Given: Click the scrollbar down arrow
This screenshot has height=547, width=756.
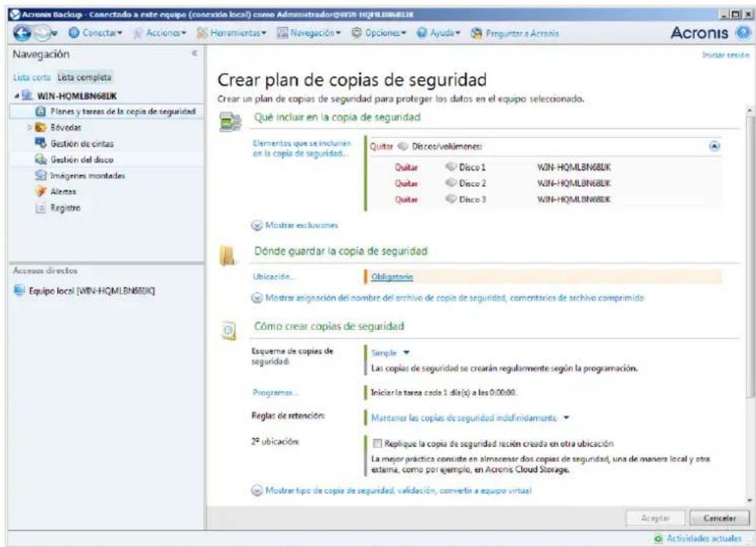Looking at the screenshot, I should point(750,500).
